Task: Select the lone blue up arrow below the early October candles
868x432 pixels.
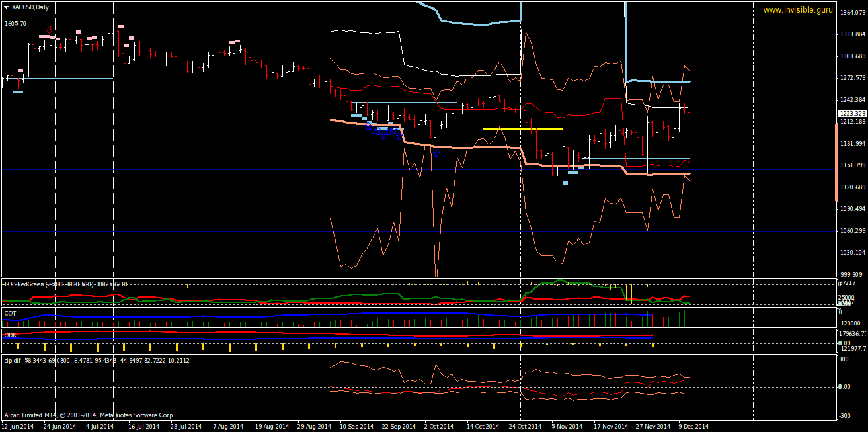Action: [x=436, y=153]
